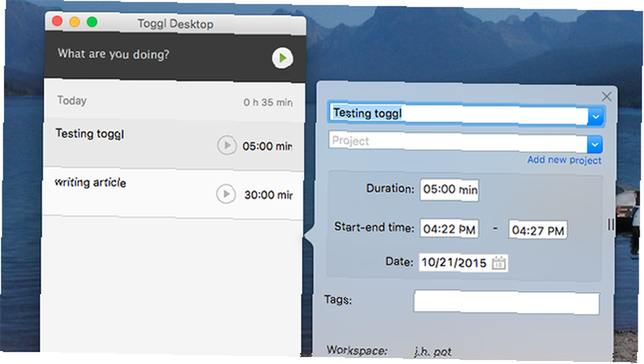This screenshot has width=644, height=364.
Task: Focus the Tags input box
Action: 506,302
